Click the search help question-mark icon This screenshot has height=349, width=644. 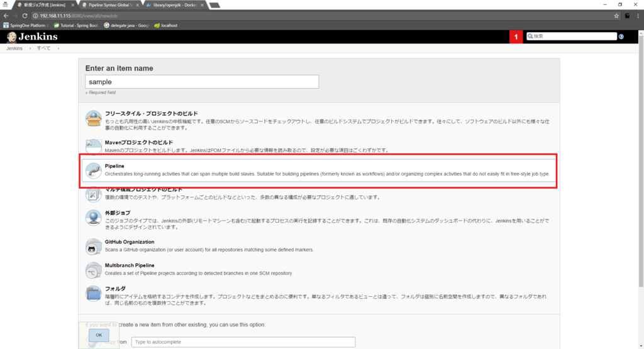[x=621, y=36]
